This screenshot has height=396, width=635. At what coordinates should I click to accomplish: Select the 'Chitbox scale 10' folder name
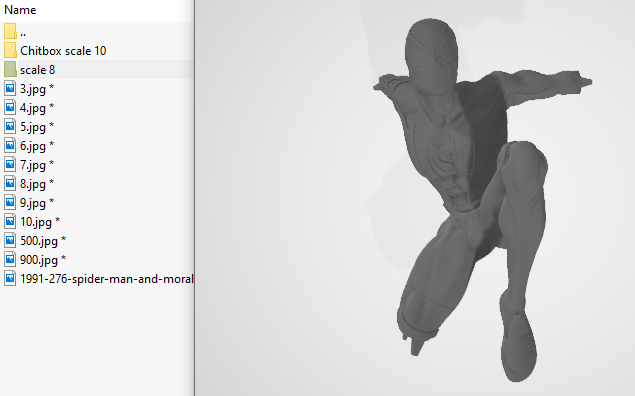pyautogui.click(x=63, y=51)
